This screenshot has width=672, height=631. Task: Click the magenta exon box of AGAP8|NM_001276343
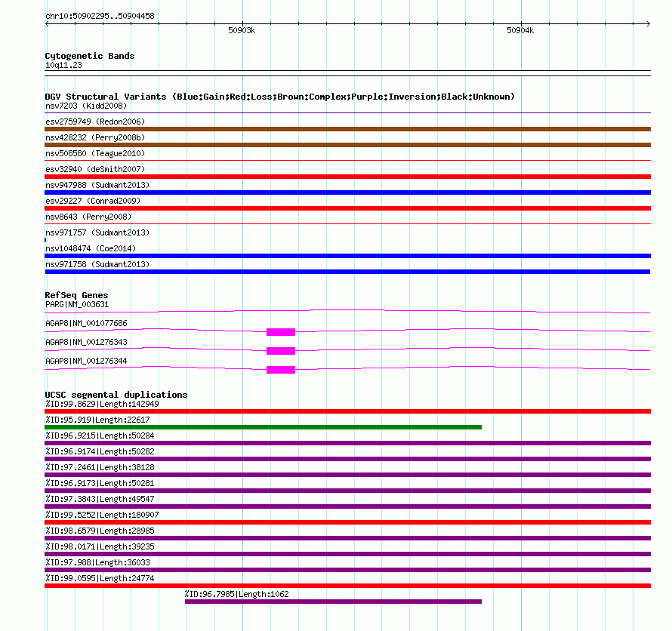click(281, 351)
